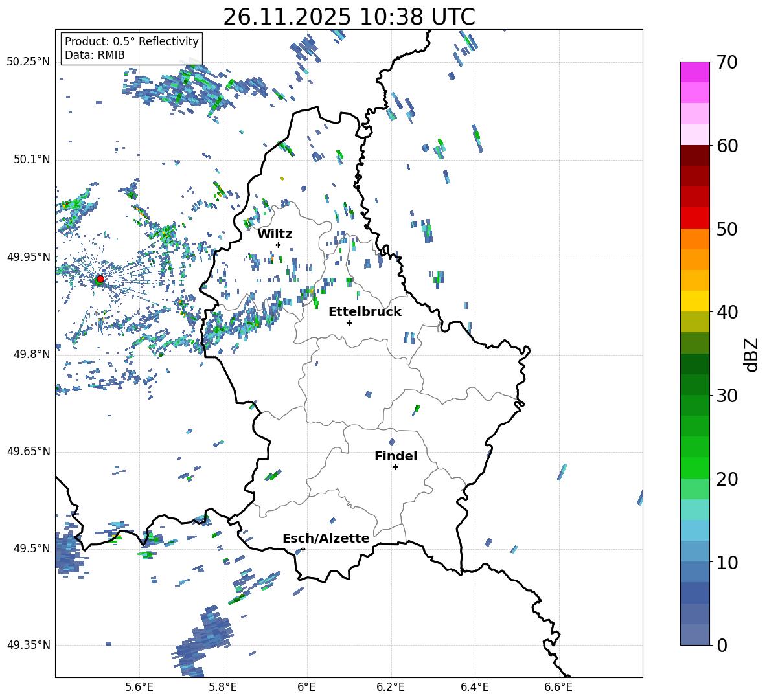Click the red radar site marker

pyautogui.click(x=100, y=279)
